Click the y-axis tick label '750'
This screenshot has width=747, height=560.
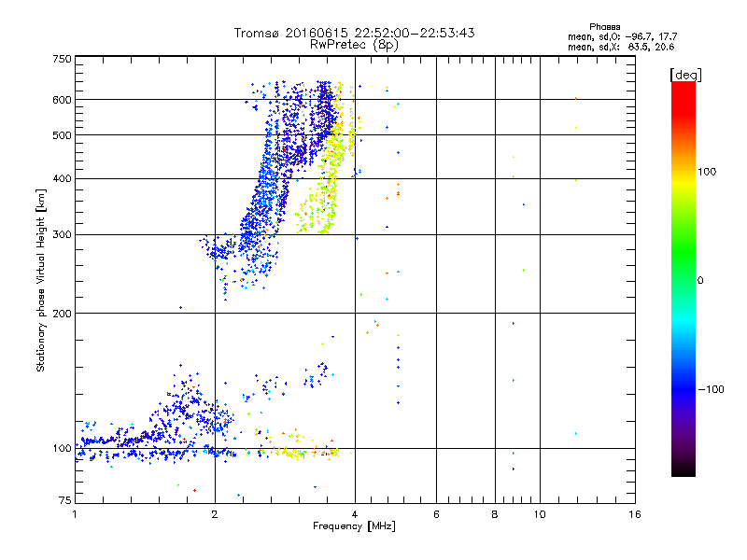coord(62,59)
